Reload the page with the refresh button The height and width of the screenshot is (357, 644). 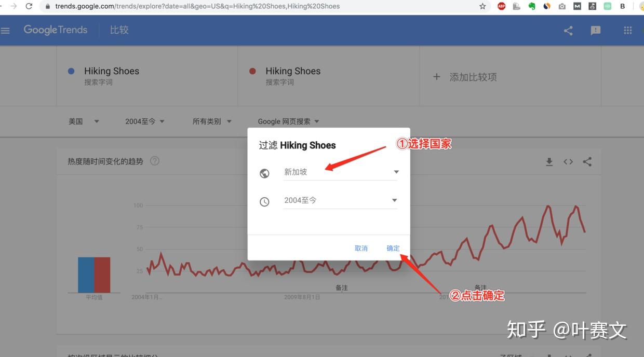point(29,6)
